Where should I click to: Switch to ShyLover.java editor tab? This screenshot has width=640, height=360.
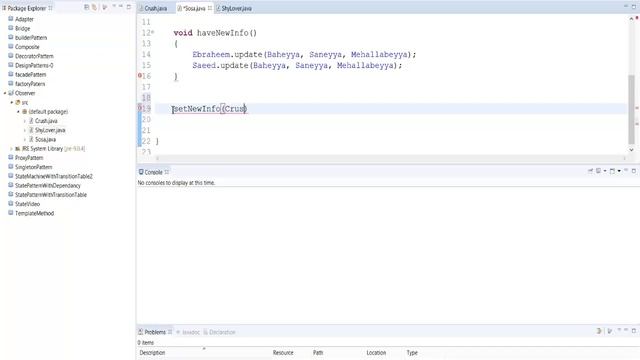click(234, 8)
